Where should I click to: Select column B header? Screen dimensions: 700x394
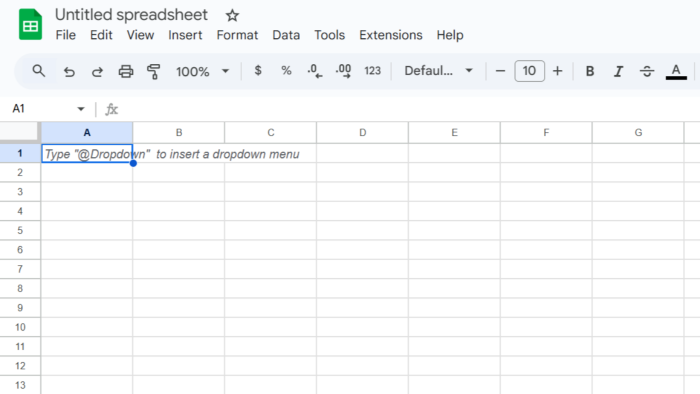pos(179,133)
